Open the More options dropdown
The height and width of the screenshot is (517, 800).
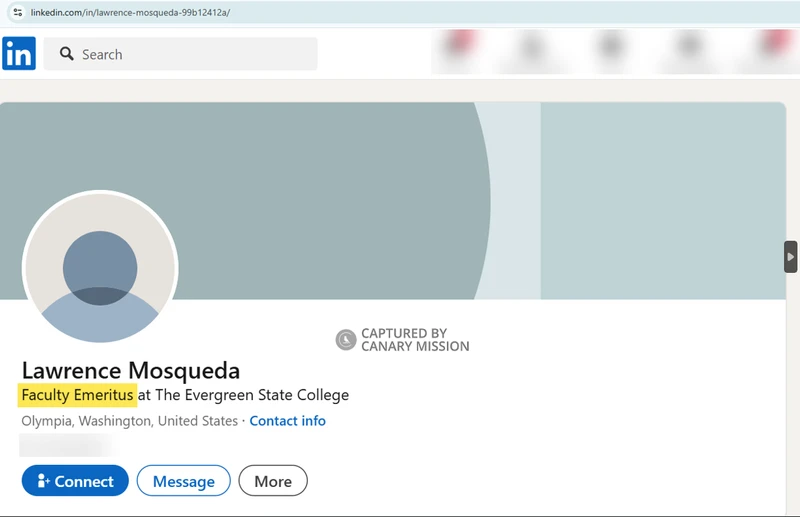[272, 481]
